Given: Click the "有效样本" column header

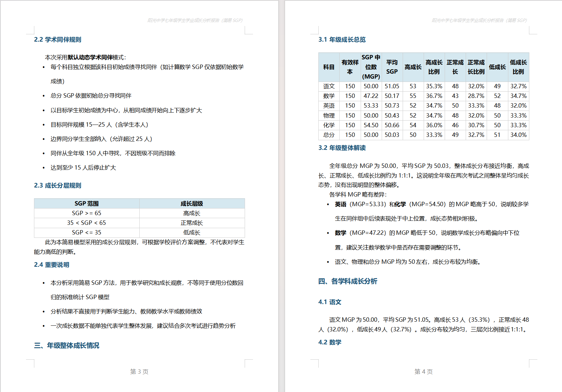Looking at the screenshot, I should pos(350,67).
